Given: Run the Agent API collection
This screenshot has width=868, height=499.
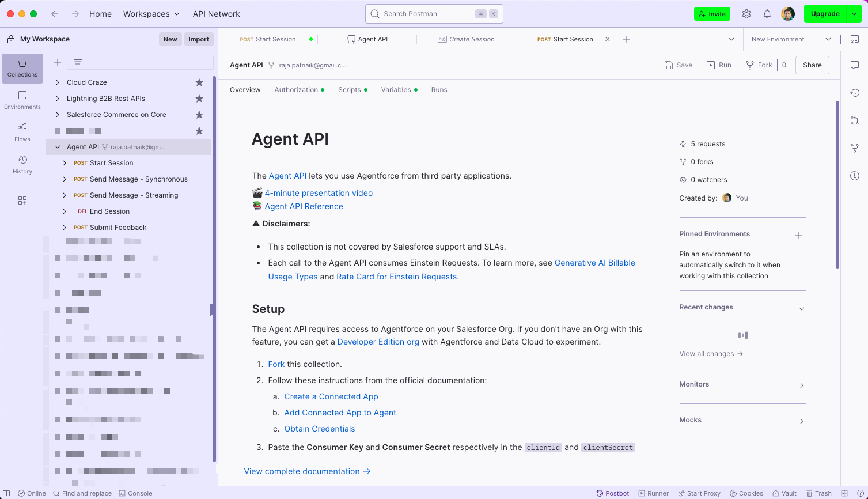Looking at the screenshot, I should (x=719, y=65).
